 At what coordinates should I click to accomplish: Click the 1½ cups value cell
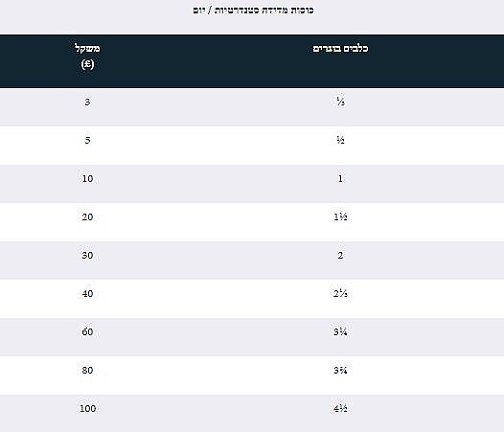coord(340,217)
